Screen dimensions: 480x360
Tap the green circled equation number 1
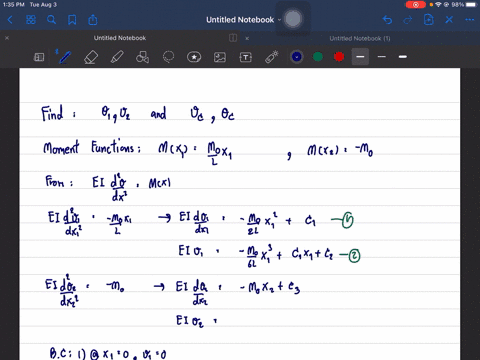point(347,220)
